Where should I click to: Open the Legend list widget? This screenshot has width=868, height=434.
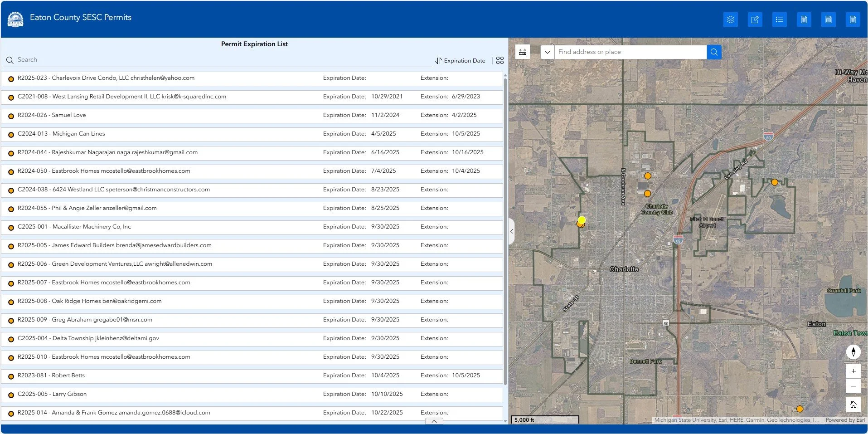tap(780, 20)
